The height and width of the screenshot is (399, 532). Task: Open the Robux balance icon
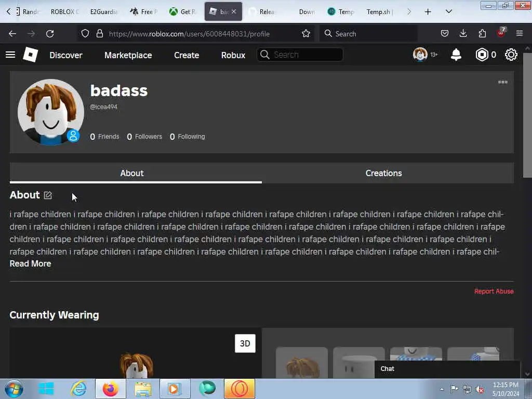point(482,55)
